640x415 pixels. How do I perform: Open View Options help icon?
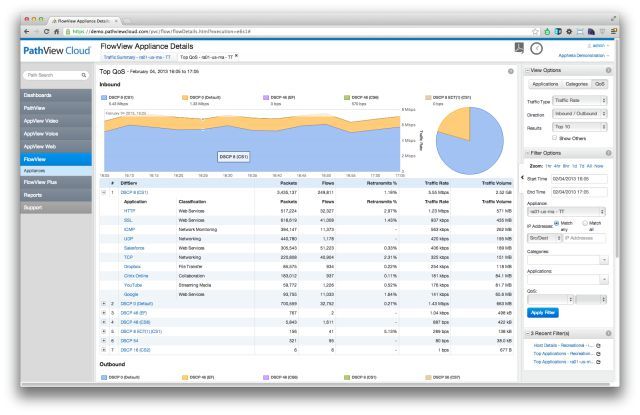tap(608, 70)
